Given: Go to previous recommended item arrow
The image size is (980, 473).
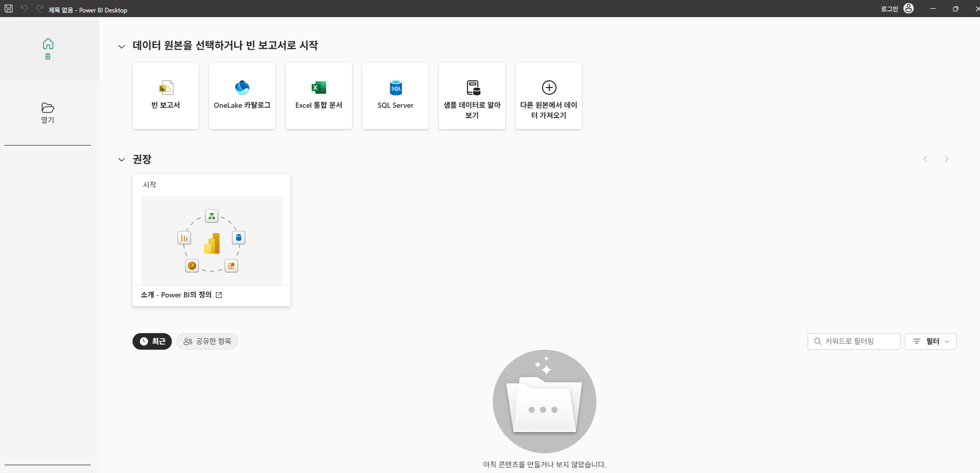Looking at the screenshot, I should 925,159.
